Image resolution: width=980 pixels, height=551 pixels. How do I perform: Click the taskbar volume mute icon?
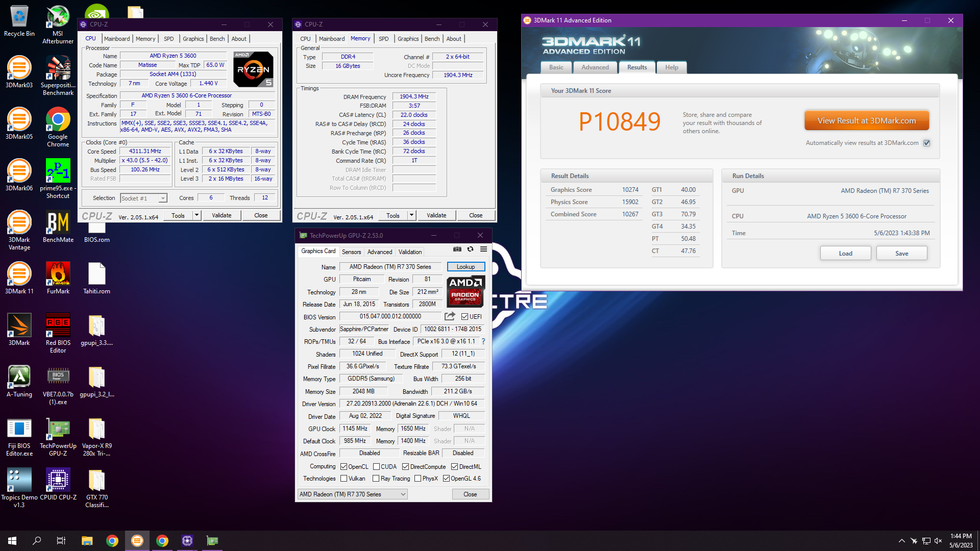938,541
